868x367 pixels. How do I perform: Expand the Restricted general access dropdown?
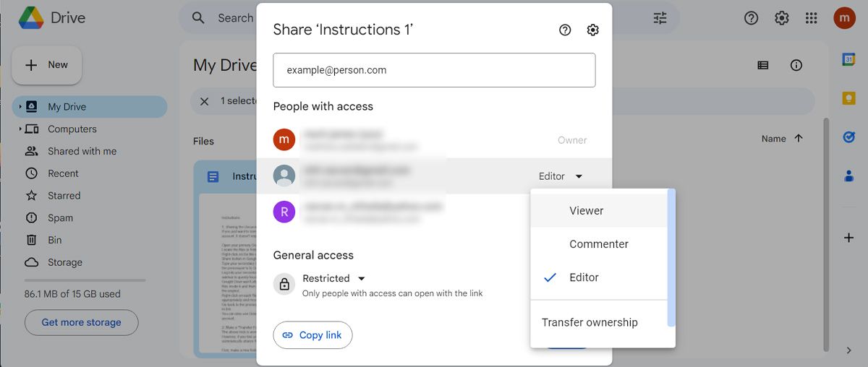(x=333, y=279)
